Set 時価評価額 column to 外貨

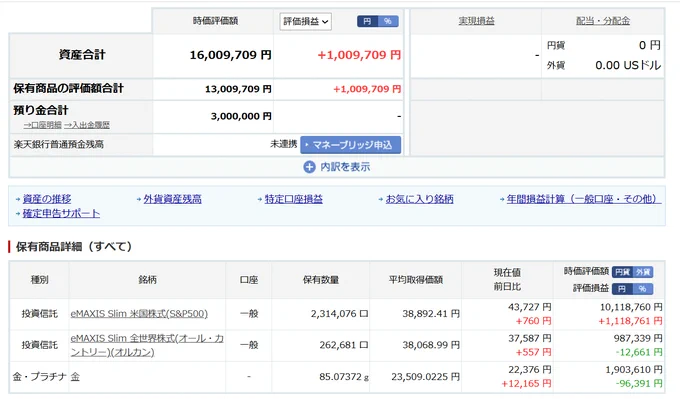tap(643, 272)
